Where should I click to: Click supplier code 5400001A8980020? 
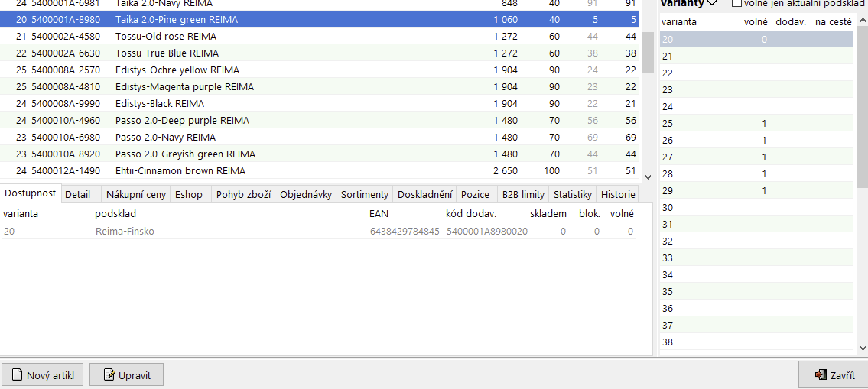tap(487, 232)
